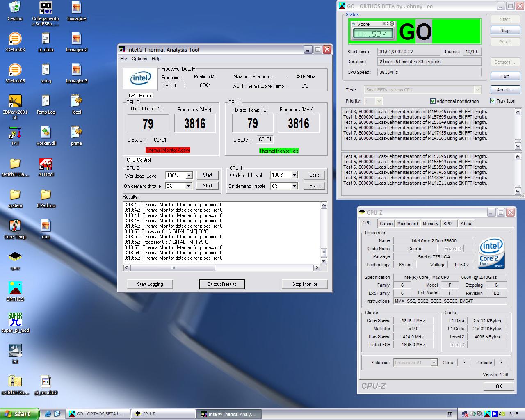This screenshot has height=420, width=525.
Task: Switch to the About tab in CPU-Z
Action: pyautogui.click(x=466, y=224)
